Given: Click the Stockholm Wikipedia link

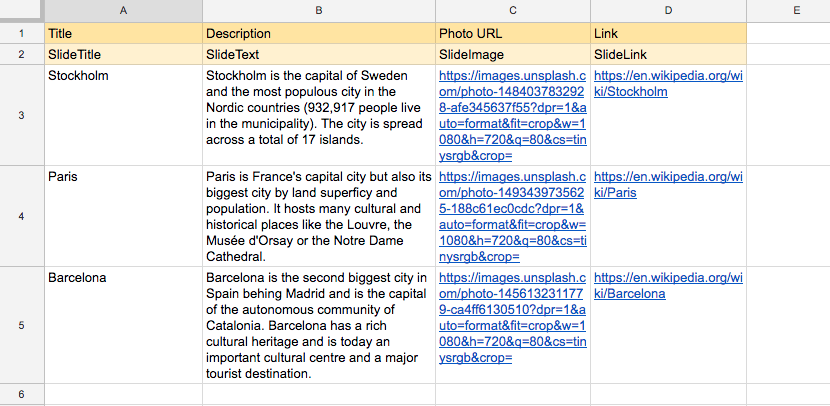Looking at the screenshot, I should [667, 84].
